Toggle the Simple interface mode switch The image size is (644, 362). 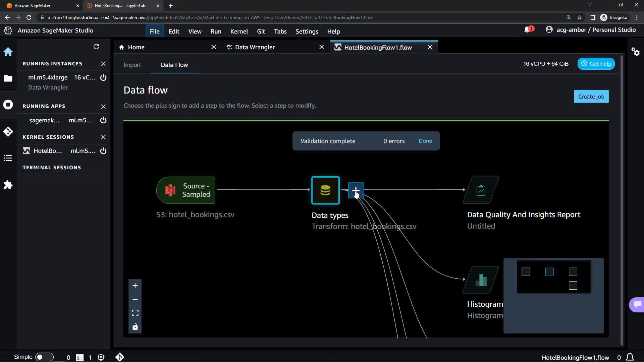(44, 357)
